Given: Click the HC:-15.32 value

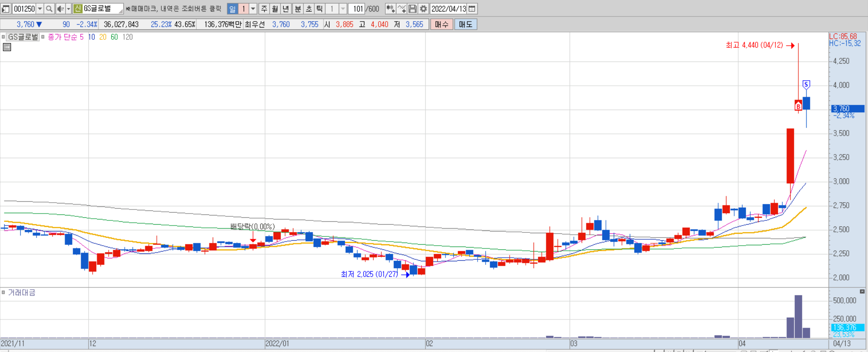Looking at the screenshot, I should tap(845, 44).
